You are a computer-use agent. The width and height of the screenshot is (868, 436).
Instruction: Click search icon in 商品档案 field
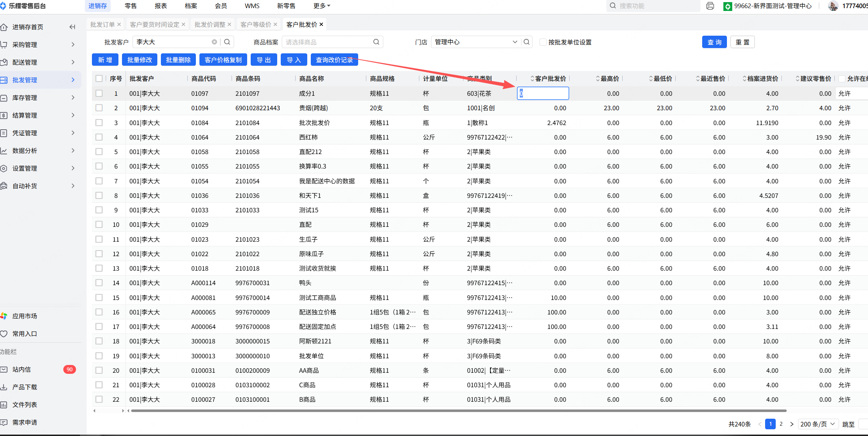coord(376,42)
